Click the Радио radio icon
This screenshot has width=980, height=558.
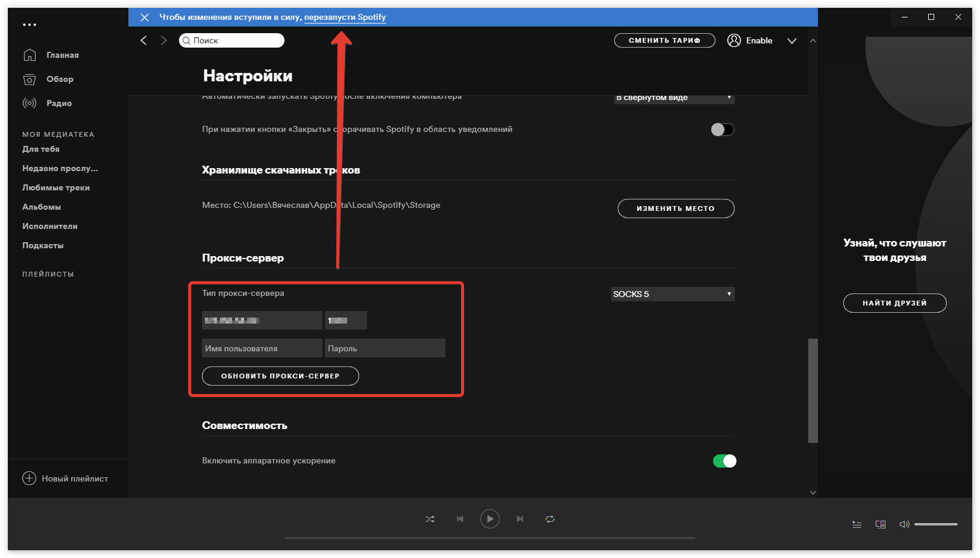point(30,103)
